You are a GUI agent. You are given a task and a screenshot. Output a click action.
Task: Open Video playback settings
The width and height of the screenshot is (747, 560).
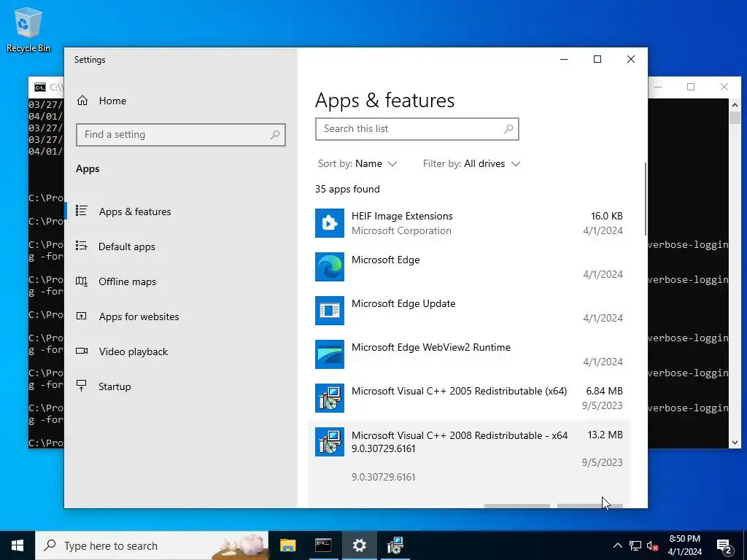pyautogui.click(x=133, y=351)
